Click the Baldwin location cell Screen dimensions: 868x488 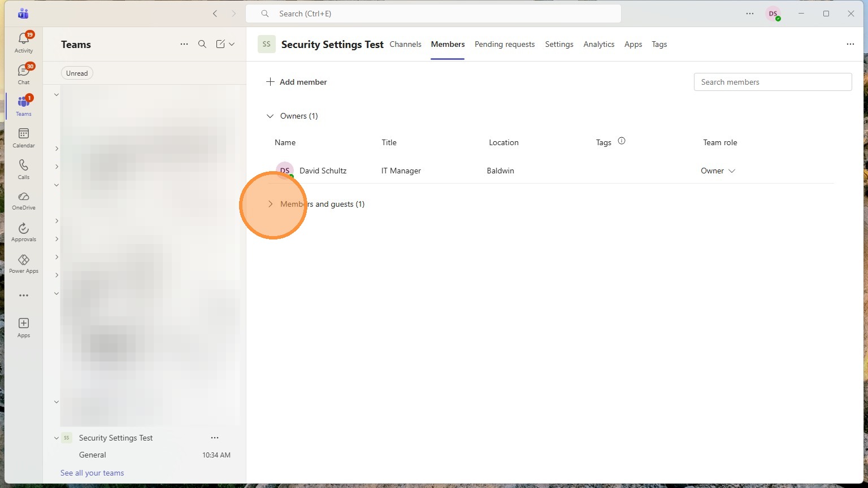501,171
